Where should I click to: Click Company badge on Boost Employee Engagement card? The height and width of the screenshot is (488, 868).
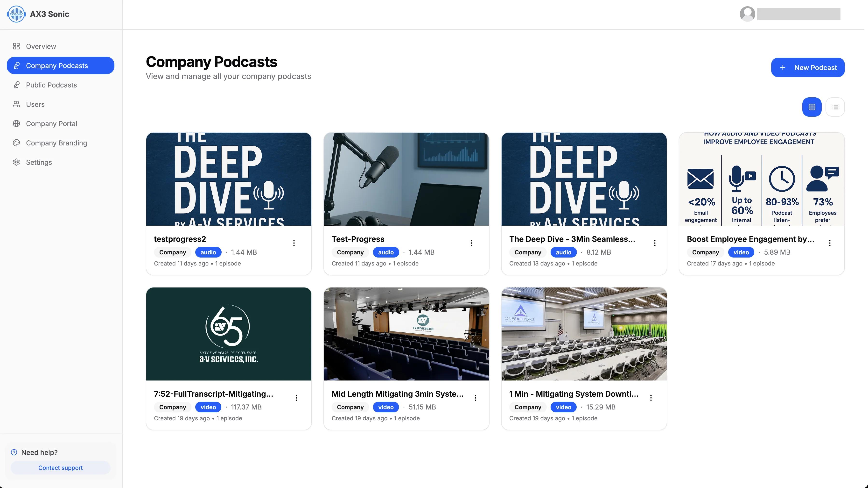(x=705, y=252)
